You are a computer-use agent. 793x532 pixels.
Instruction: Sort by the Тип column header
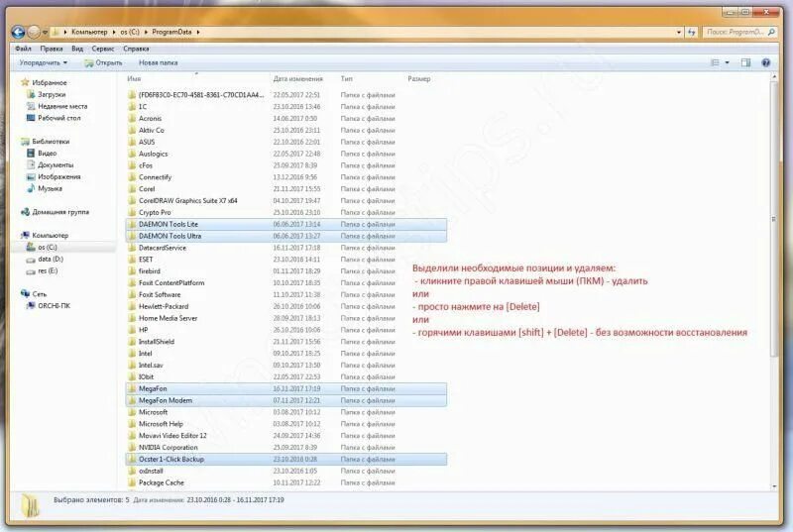(346, 79)
